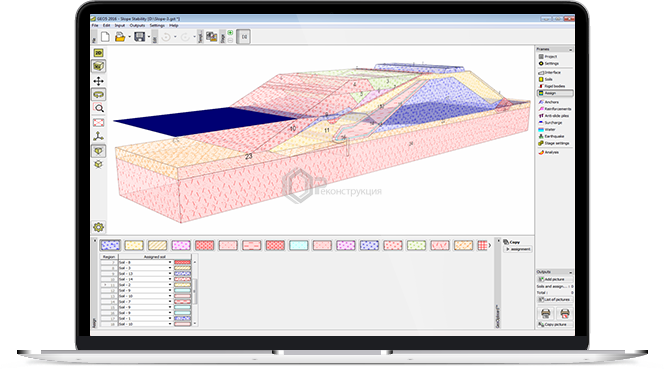Click the save file icon
The width and height of the screenshot is (664, 370).
139,37
